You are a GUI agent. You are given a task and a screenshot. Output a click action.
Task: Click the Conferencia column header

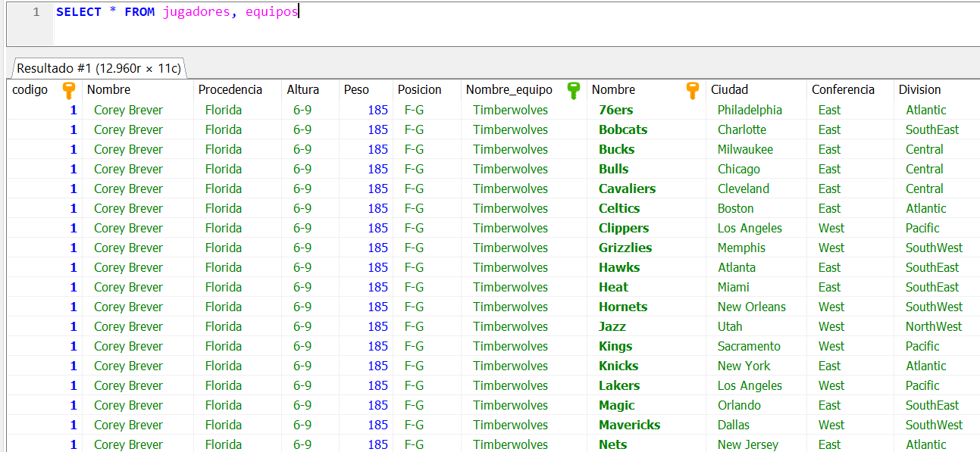(x=843, y=89)
